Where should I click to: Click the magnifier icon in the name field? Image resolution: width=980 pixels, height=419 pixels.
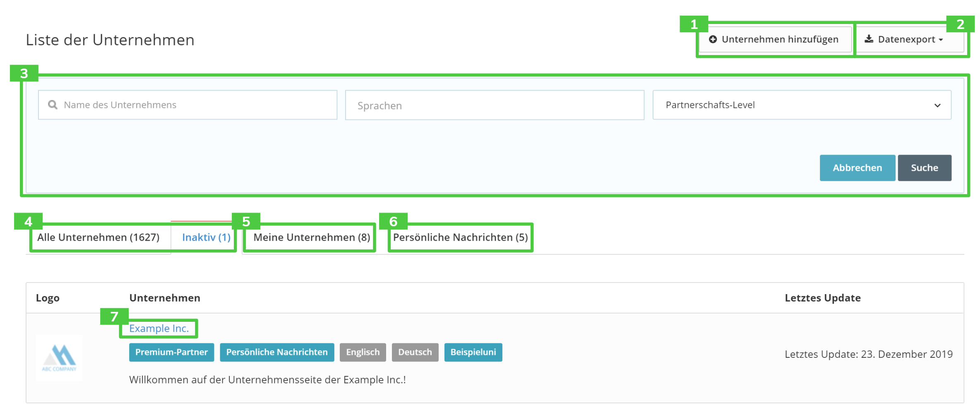(x=53, y=105)
